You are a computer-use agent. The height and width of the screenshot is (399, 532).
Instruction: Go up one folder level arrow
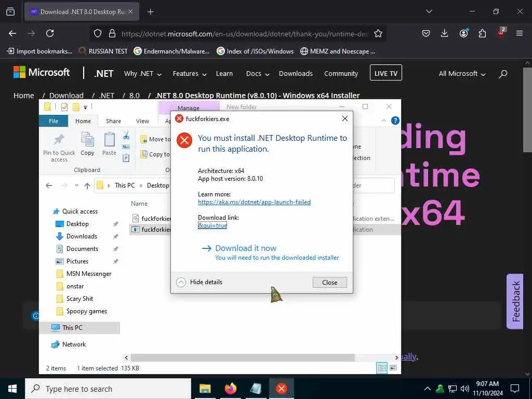87,185
